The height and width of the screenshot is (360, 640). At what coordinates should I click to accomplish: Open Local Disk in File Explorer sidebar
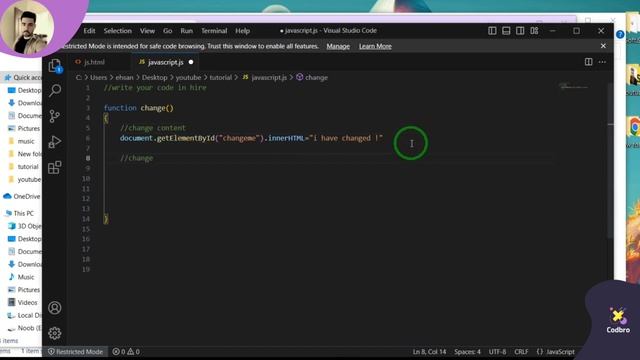(x=24, y=315)
